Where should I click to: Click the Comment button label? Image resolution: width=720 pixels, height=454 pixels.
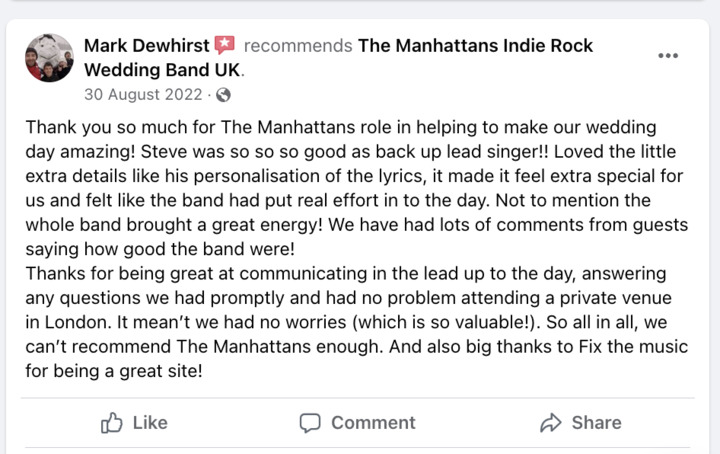pyautogui.click(x=373, y=423)
